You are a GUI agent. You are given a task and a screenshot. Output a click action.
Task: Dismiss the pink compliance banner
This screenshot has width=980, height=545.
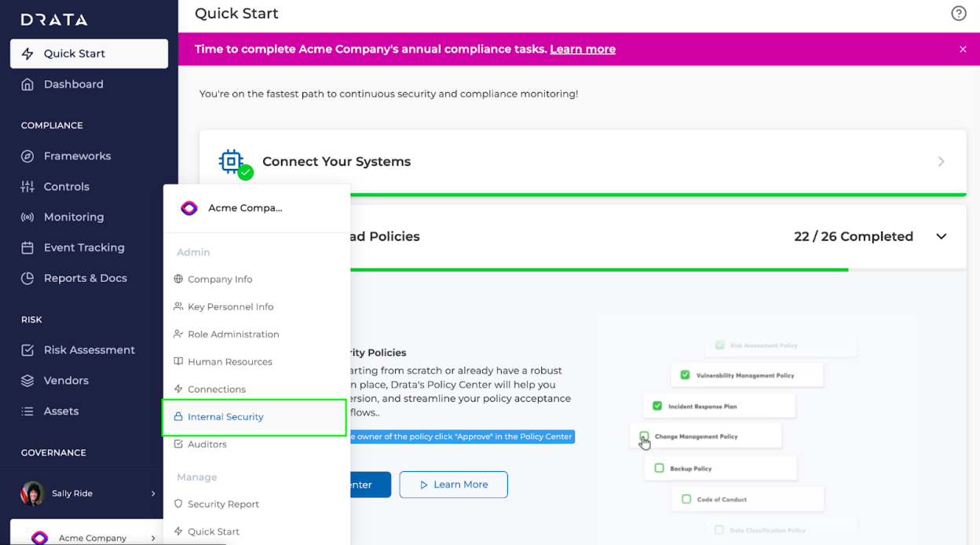(x=963, y=49)
